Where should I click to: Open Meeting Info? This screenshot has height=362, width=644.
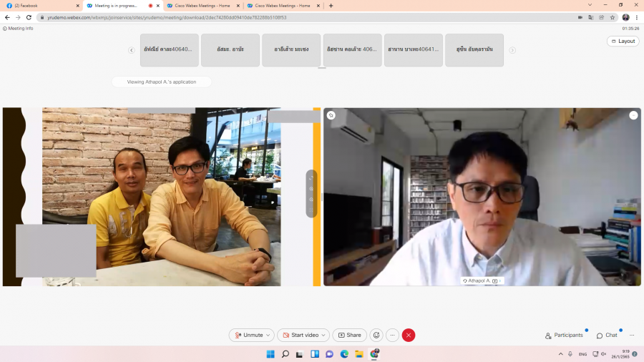[x=19, y=29]
